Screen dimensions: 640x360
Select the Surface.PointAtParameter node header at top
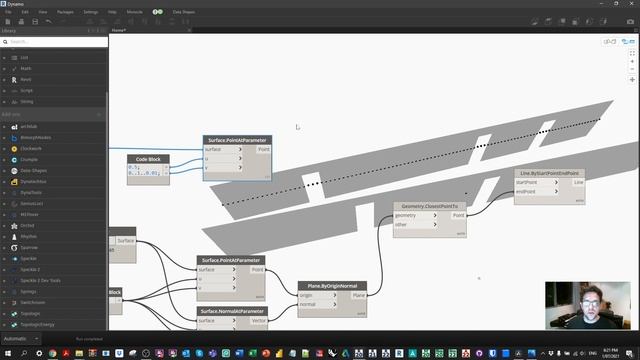pos(237,140)
